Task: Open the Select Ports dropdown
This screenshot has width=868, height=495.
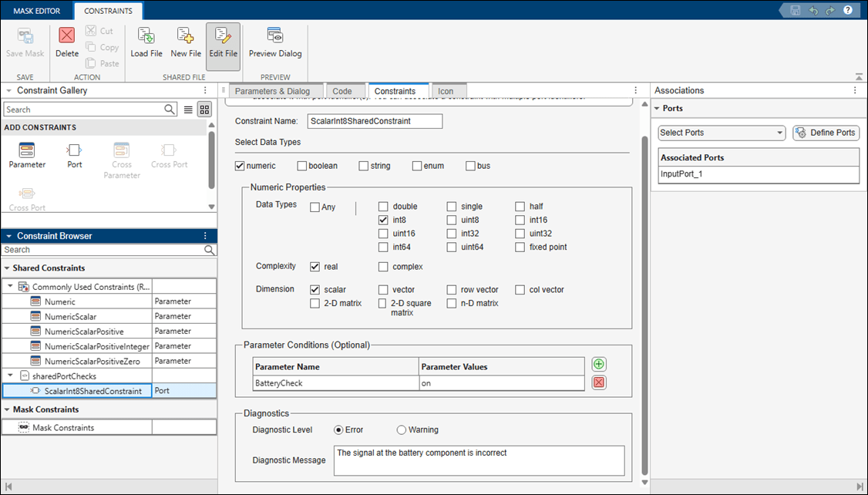Action: point(721,133)
